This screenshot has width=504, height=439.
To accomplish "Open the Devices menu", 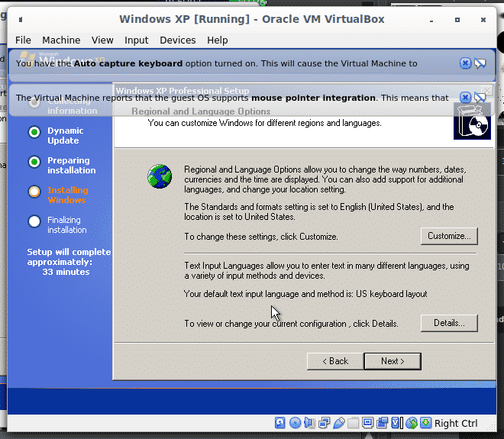I will tap(178, 40).
